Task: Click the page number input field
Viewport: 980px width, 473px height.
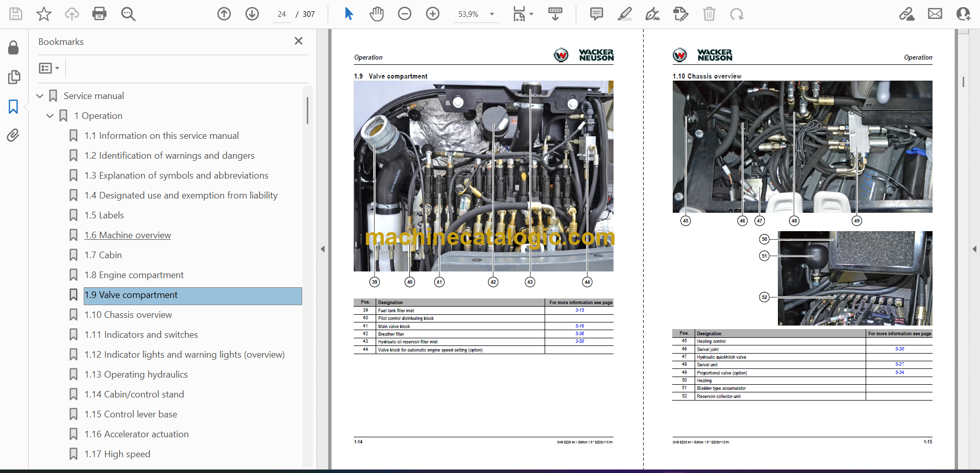Action: [x=282, y=14]
